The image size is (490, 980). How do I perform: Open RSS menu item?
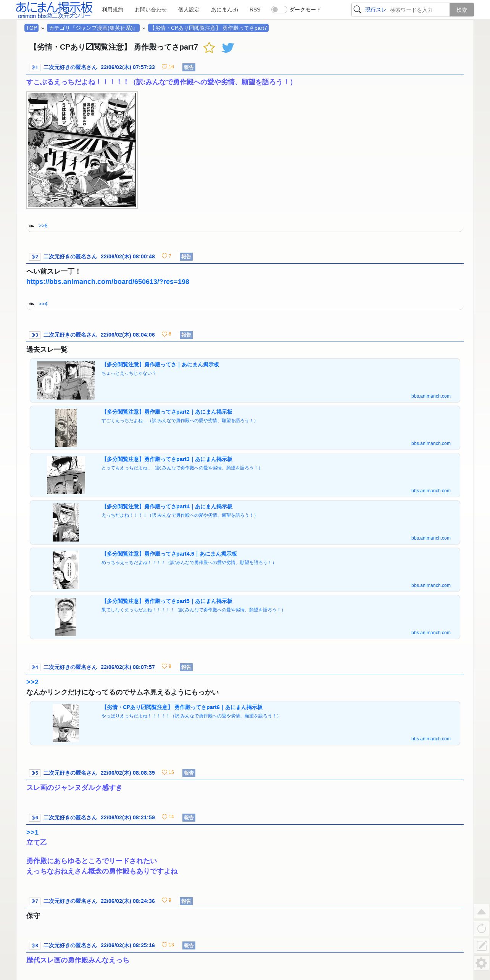[255, 10]
